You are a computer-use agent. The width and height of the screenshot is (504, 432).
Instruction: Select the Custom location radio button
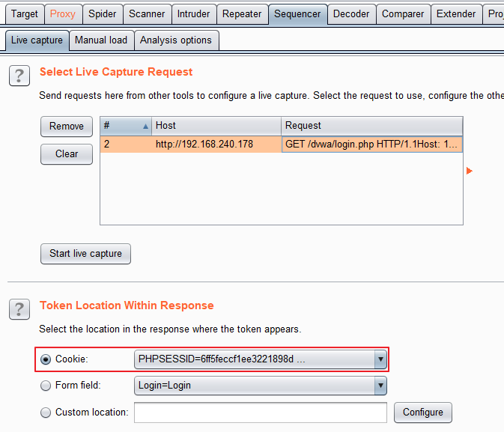tap(46, 412)
